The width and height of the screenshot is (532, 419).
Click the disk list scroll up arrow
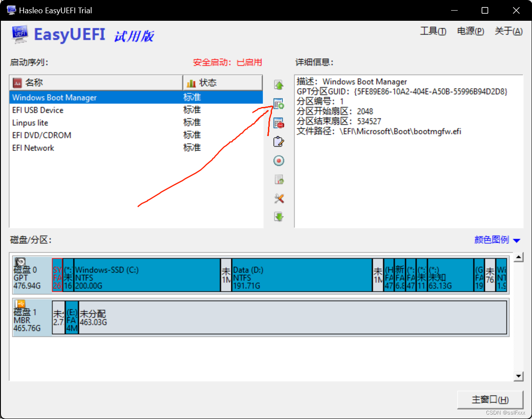pos(519,258)
